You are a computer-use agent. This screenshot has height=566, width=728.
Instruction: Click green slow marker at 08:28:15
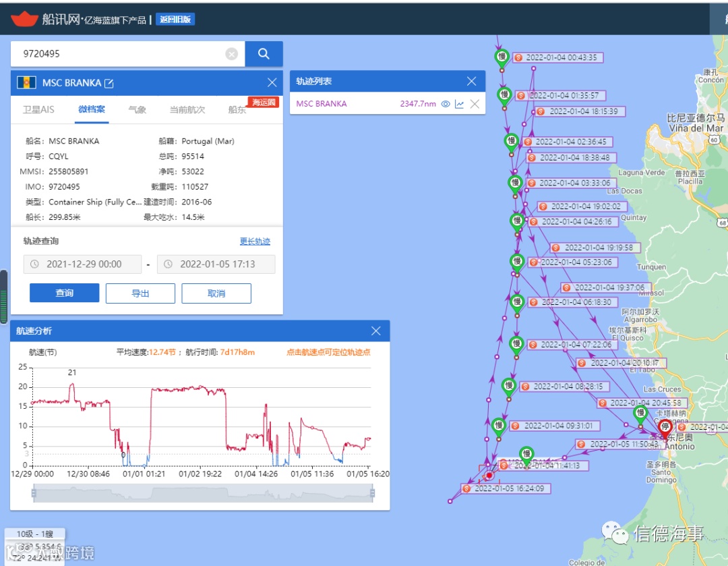coord(509,387)
